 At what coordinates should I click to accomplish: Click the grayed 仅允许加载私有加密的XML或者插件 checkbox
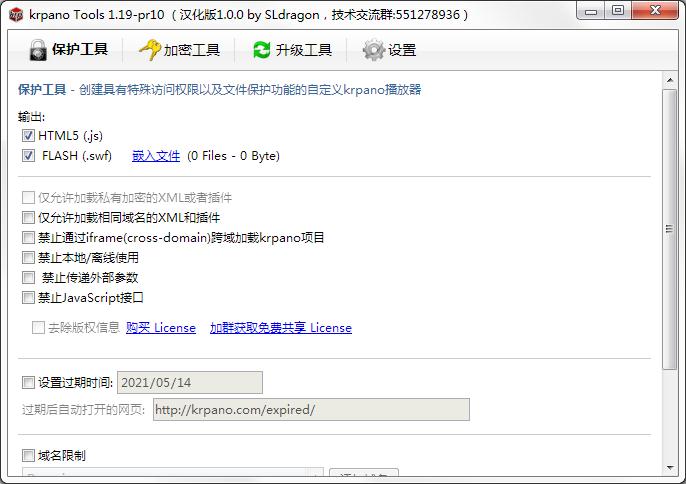point(28,198)
